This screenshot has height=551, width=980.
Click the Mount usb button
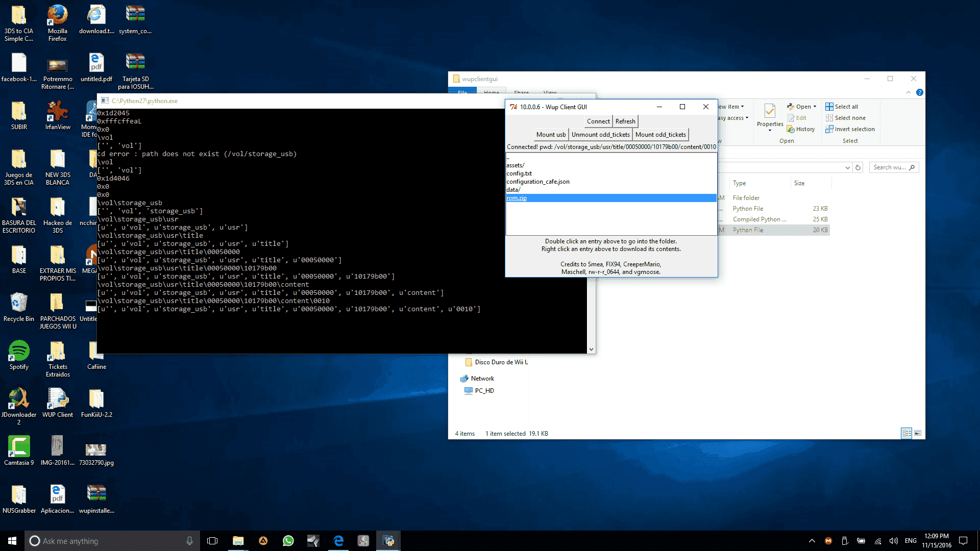tap(551, 135)
